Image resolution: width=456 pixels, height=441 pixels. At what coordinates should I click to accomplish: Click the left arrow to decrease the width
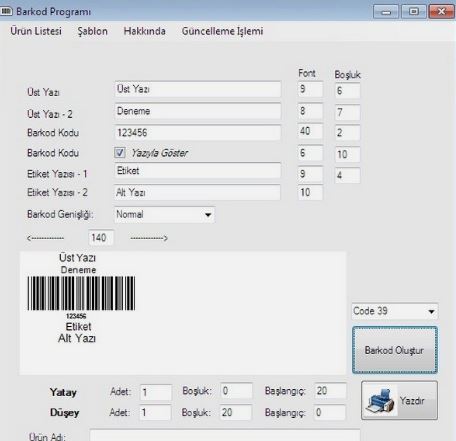tap(46, 238)
